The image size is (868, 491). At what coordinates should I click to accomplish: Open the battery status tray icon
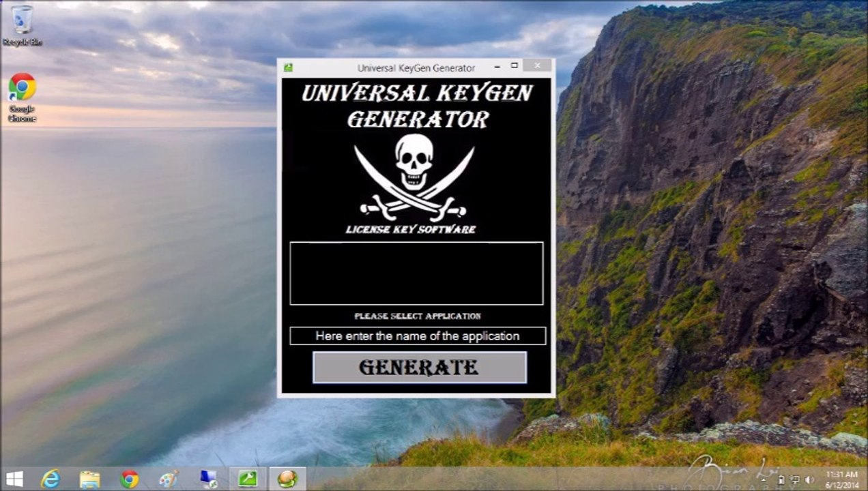point(782,479)
